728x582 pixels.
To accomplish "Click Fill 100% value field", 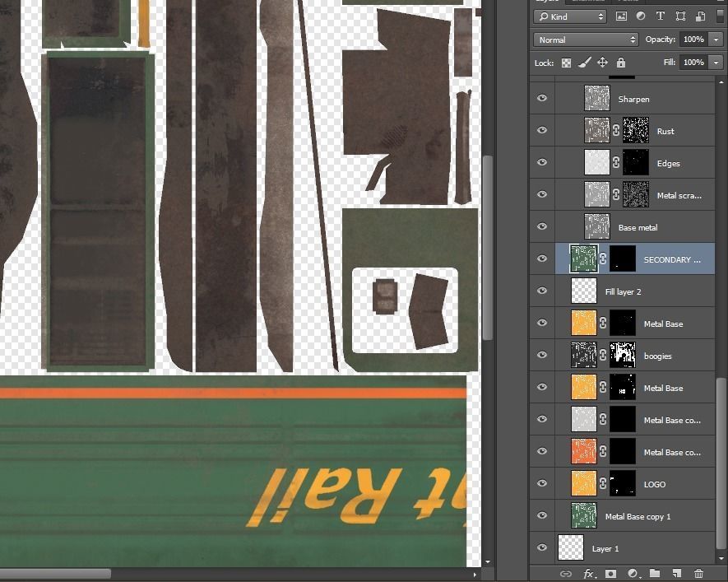I will pos(694,63).
